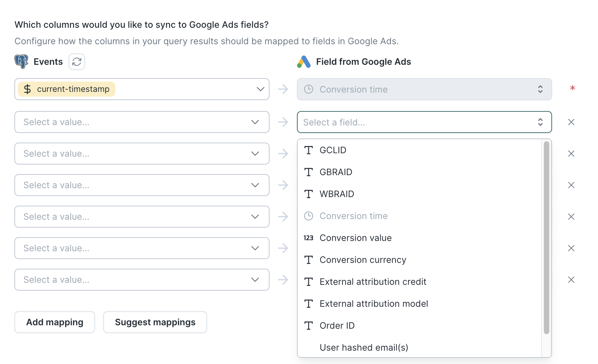Click the Google Ads logo icon
This screenshot has width=598, height=364.
(x=304, y=62)
